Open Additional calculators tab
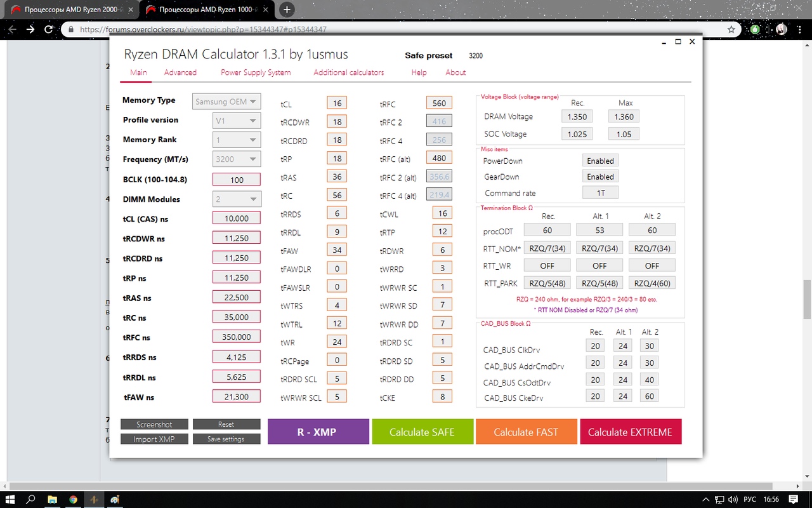The width and height of the screenshot is (812, 508). (349, 72)
